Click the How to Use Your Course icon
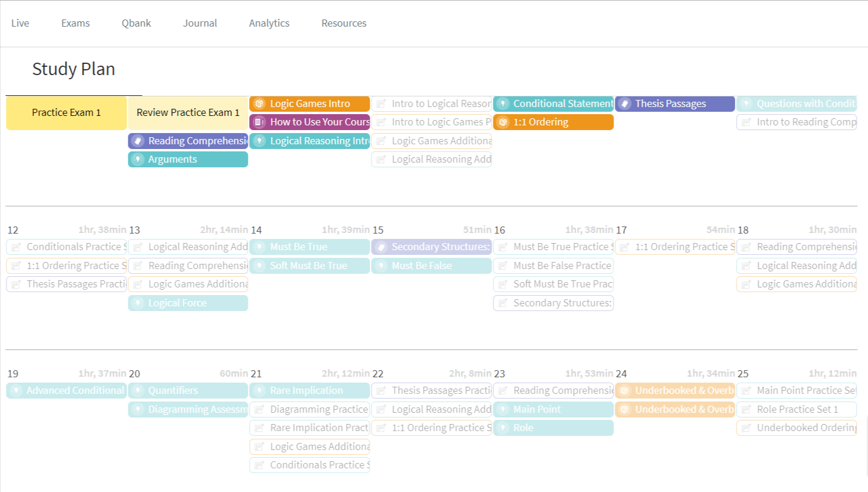Screen dimensions: 868x492 pos(259,122)
